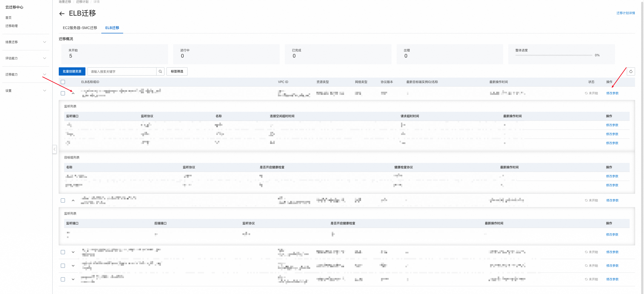Click the search magnifier icon

tap(160, 71)
